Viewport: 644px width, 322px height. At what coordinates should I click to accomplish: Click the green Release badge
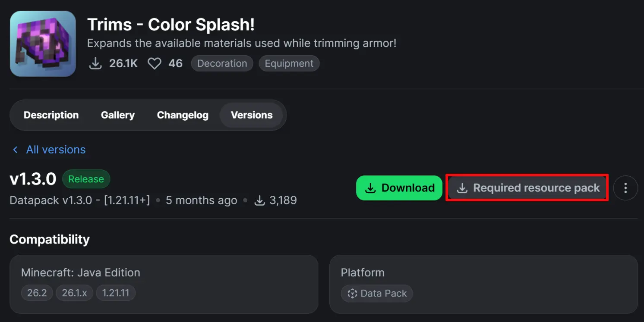point(86,179)
